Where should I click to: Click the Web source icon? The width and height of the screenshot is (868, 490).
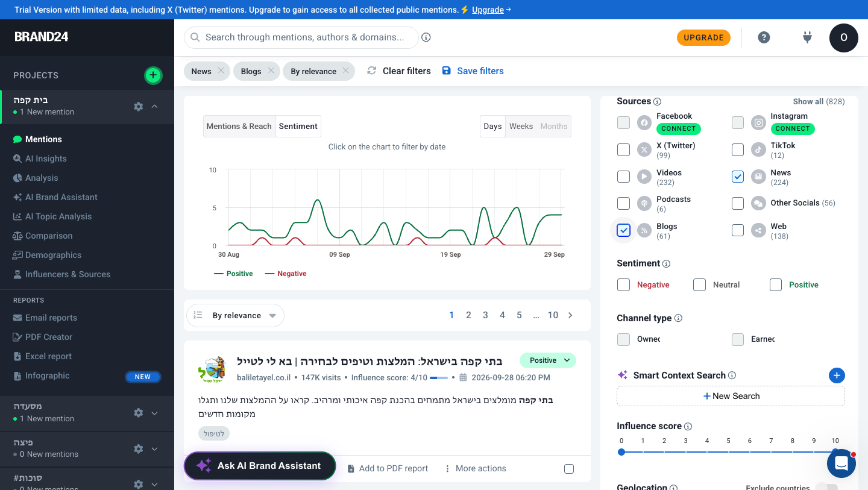tap(758, 230)
